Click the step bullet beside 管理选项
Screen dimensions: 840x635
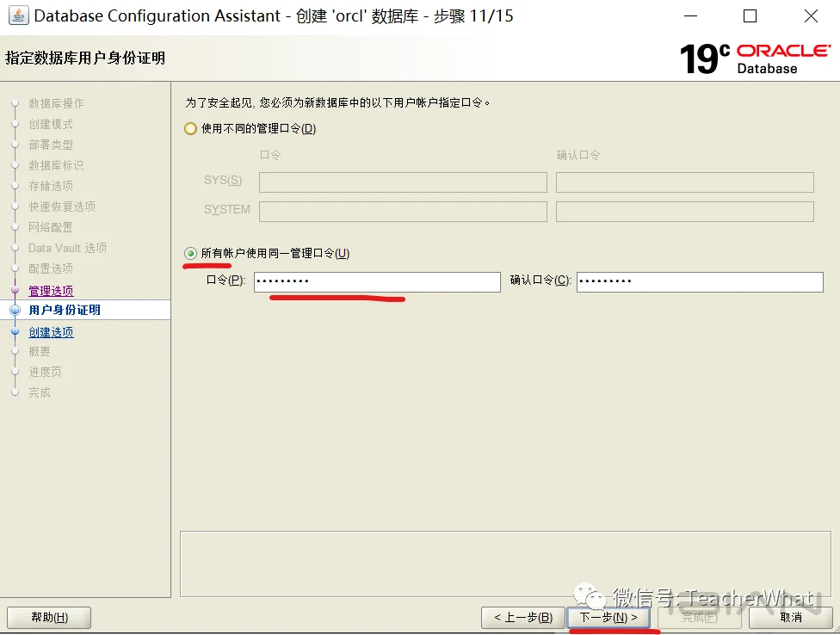15,290
